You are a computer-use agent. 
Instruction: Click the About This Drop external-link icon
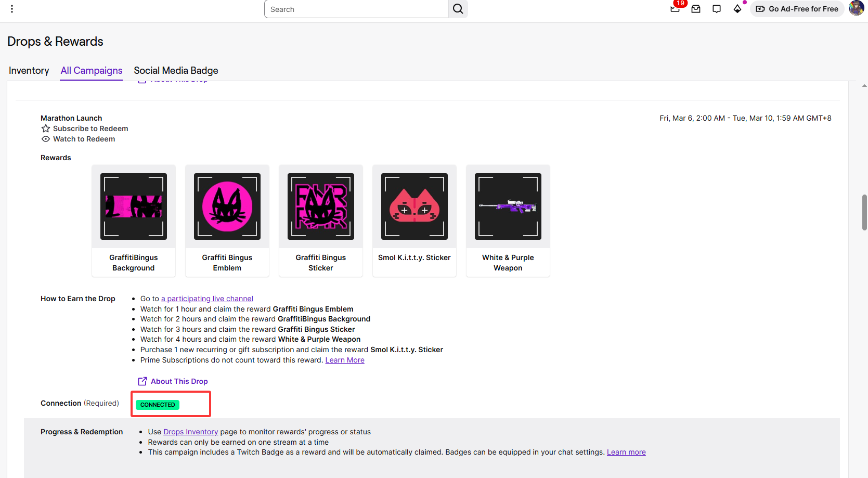[x=142, y=381]
